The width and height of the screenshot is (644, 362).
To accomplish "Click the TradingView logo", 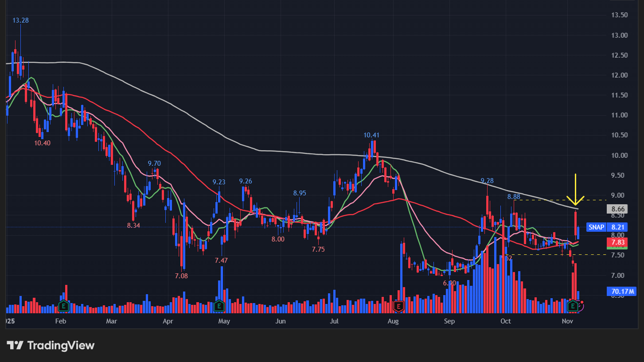I will (x=51, y=346).
